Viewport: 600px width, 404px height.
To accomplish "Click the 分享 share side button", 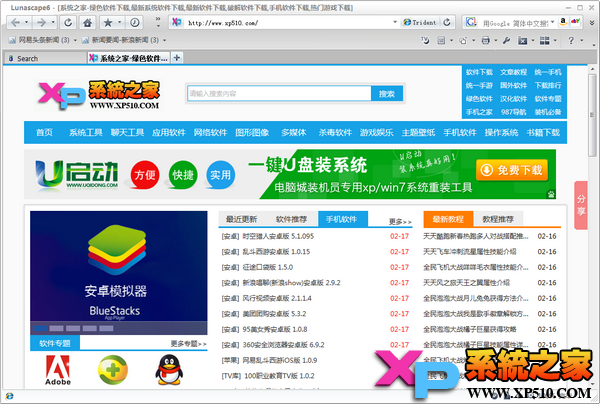I will pyautogui.click(x=581, y=205).
